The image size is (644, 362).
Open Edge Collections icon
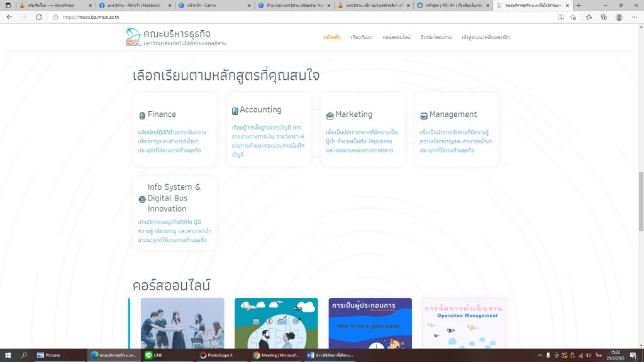603,17
